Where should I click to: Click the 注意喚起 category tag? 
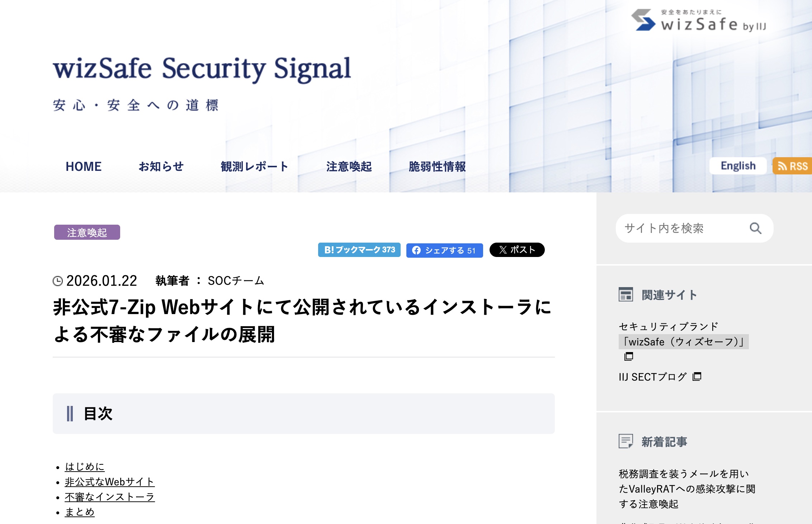pyautogui.click(x=87, y=233)
